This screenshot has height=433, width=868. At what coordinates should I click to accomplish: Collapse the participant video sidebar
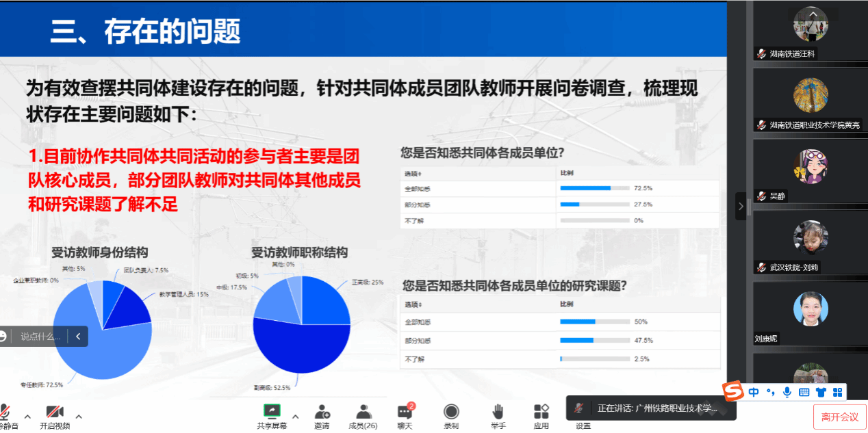[741, 206]
